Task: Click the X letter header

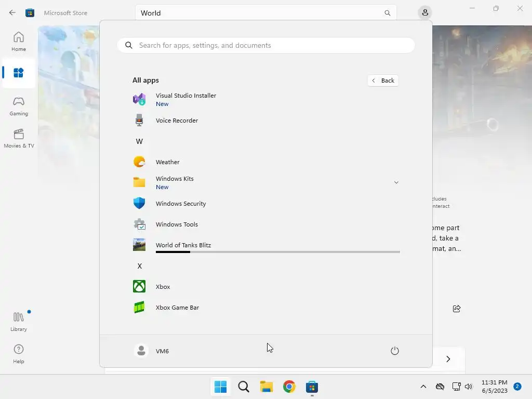Action: point(139,266)
